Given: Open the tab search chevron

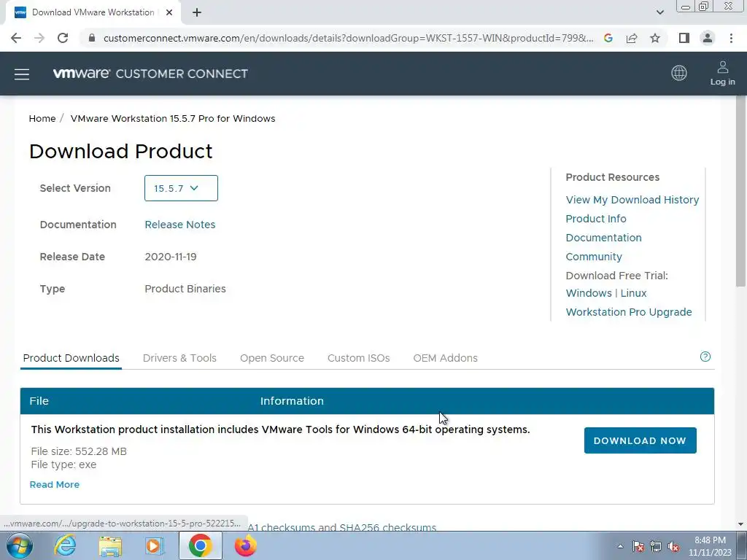Looking at the screenshot, I should [x=659, y=12].
